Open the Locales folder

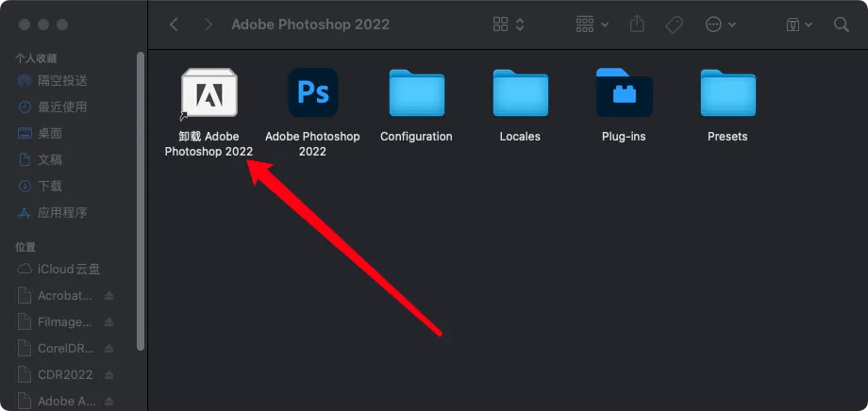point(521,92)
